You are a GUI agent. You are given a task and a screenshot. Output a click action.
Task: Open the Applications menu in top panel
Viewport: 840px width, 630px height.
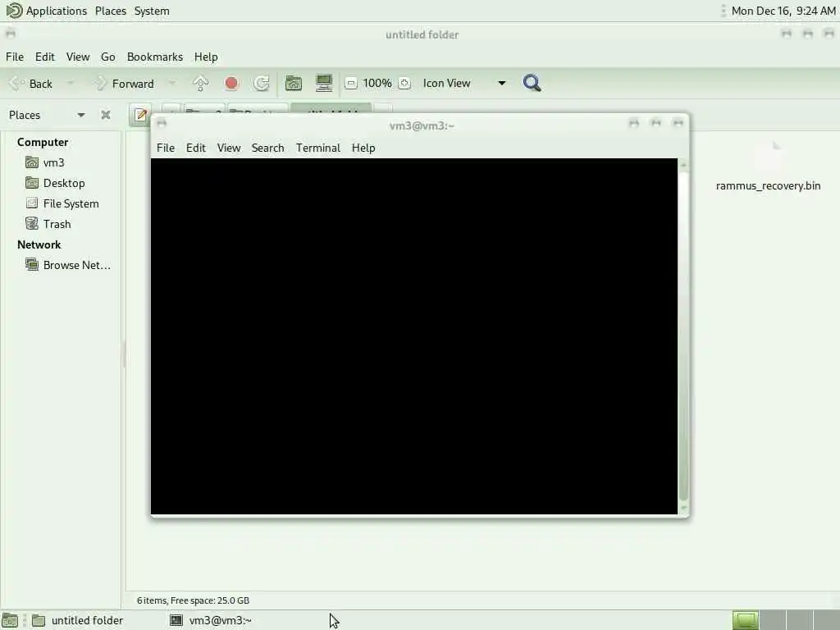tap(47, 11)
